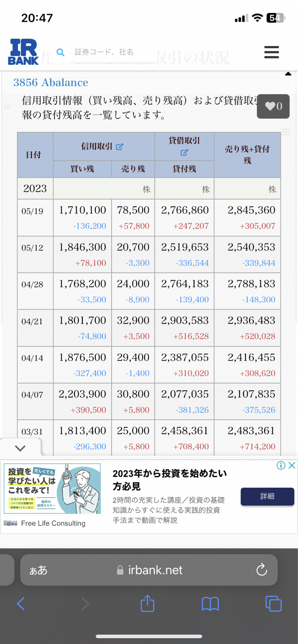Image resolution: width=298 pixels, height=644 pixels.
Task: Tap the Safari share icon
Action: point(147,603)
